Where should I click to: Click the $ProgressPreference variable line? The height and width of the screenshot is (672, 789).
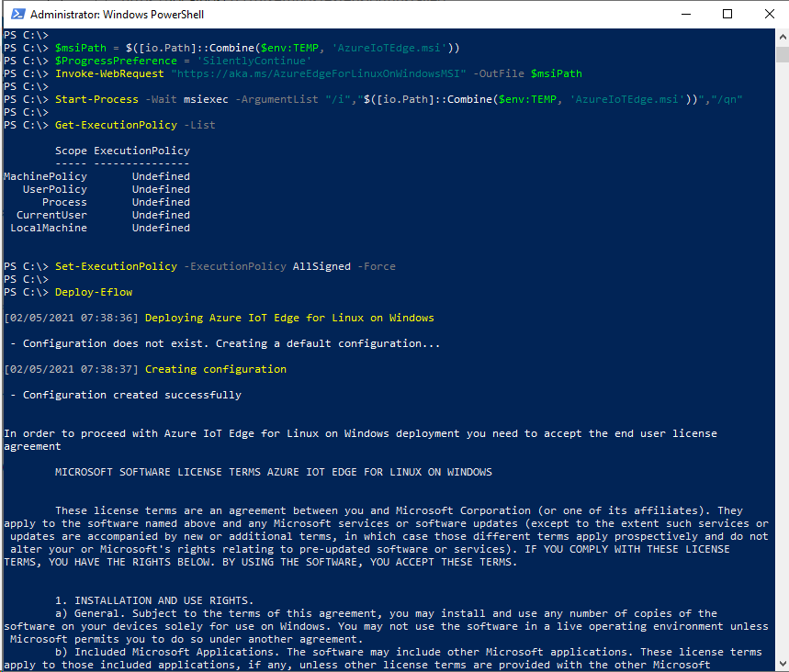(x=157, y=61)
